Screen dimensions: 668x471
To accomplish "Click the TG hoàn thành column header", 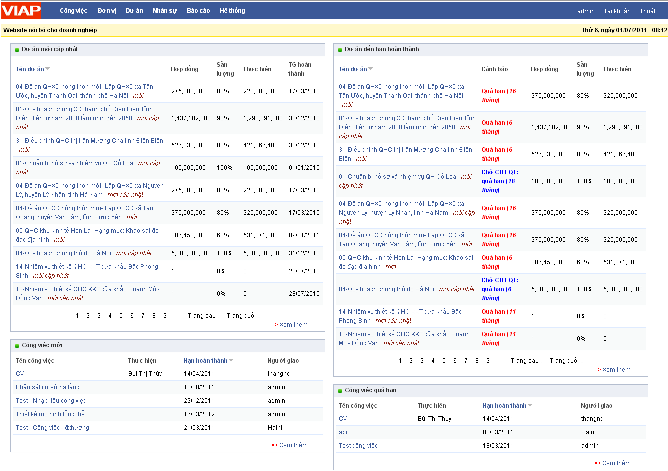I will pos(299,69).
